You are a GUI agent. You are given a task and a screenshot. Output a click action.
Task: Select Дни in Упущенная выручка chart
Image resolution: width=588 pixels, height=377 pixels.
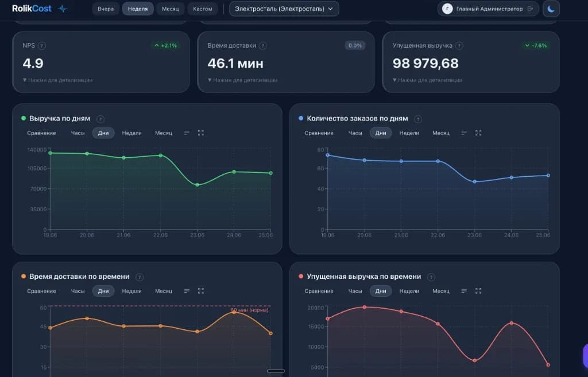381,291
